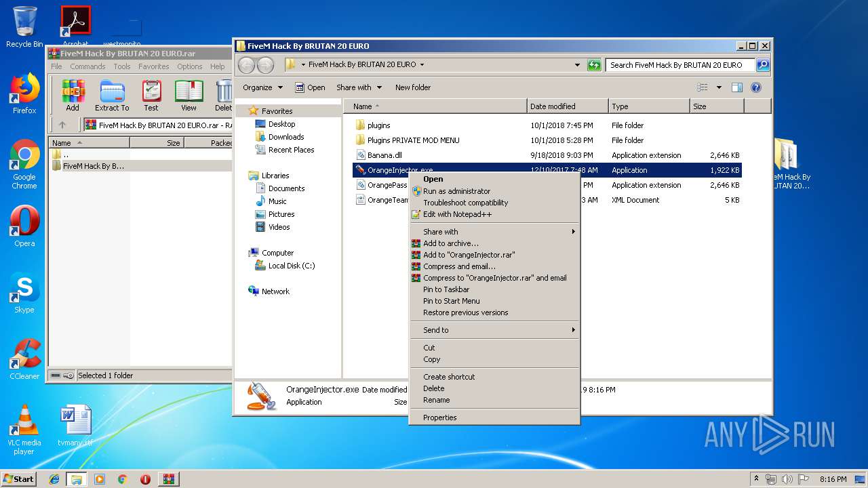The height and width of the screenshot is (488, 868).
Task: Open Share with toolbar dropdown
Action: tap(359, 87)
